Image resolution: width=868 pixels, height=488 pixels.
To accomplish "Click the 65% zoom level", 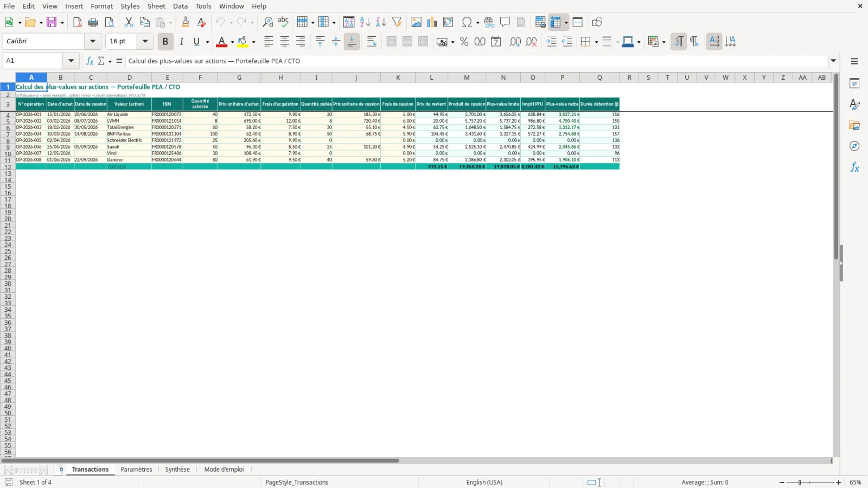I will click(856, 483).
